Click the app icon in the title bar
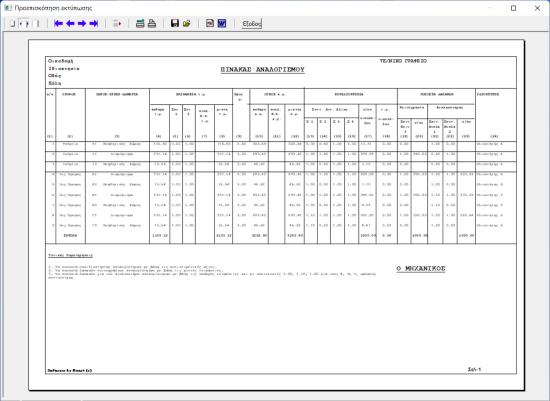Image resolution: width=550 pixels, height=401 pixels. (8, 8)
